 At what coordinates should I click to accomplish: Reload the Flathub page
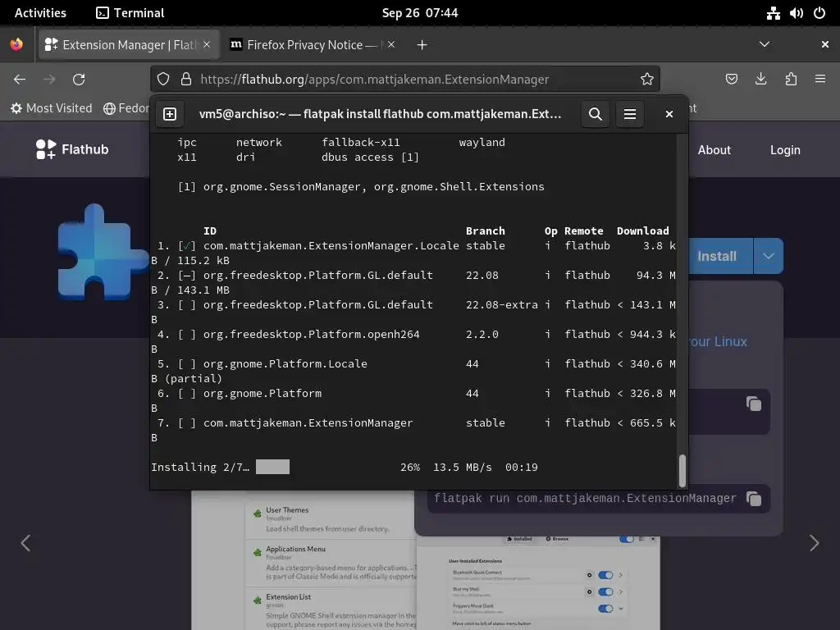tap(79, 80)
